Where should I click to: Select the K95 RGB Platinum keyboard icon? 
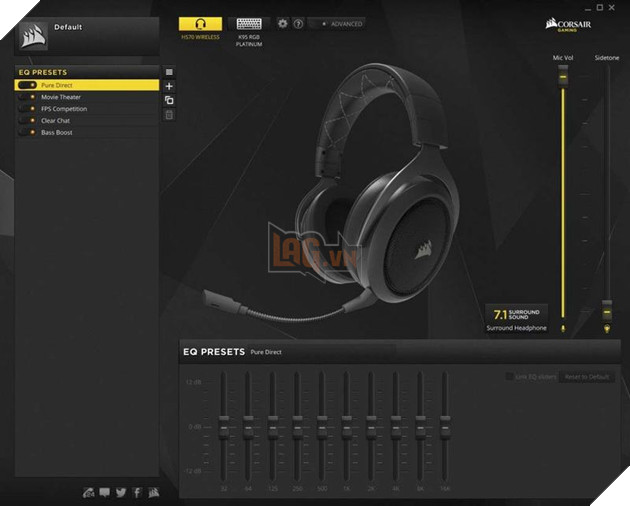coord(249,24)
